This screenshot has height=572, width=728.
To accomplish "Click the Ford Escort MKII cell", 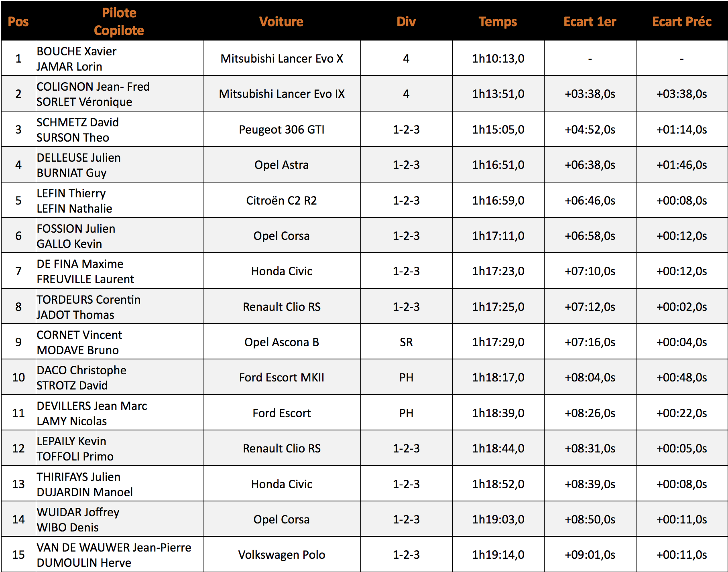I will pos(282,377).
